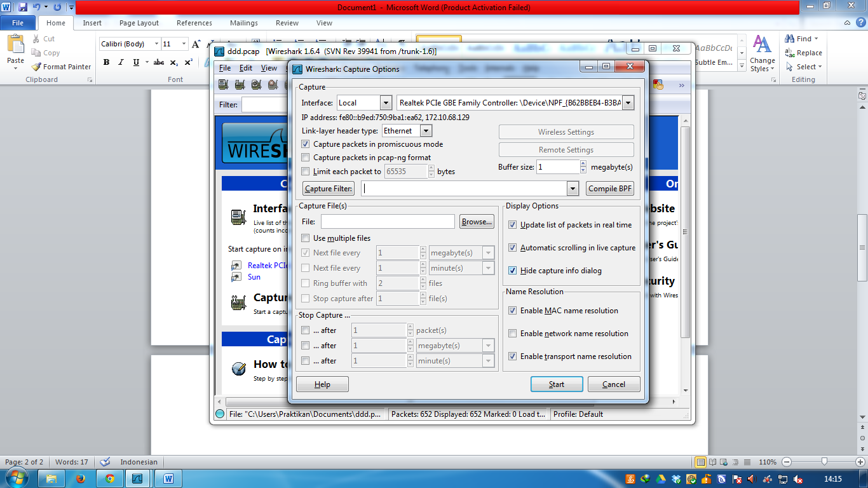Click the Help button in Capture Options

pos(322,384)
